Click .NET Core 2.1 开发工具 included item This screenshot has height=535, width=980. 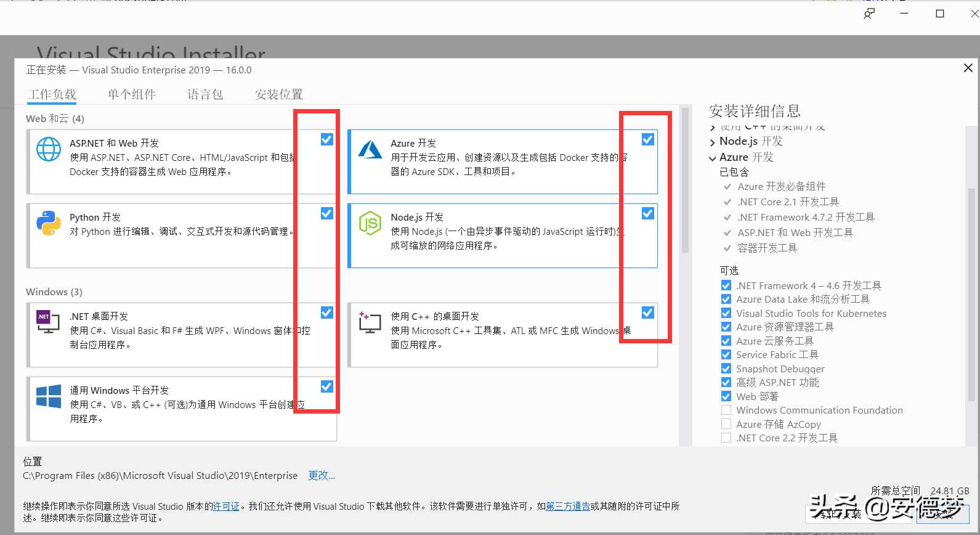(788, 202)
